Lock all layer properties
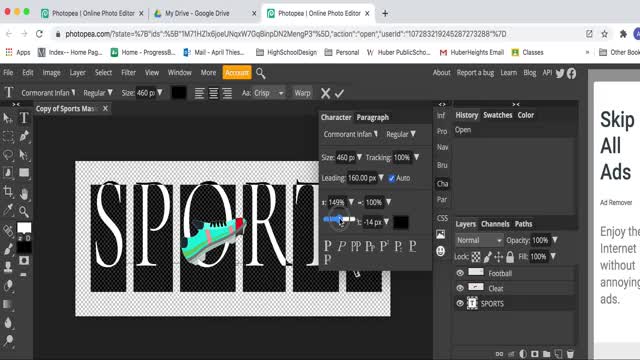The height and width of the screenshot is (360, 640). coord(510,257)
